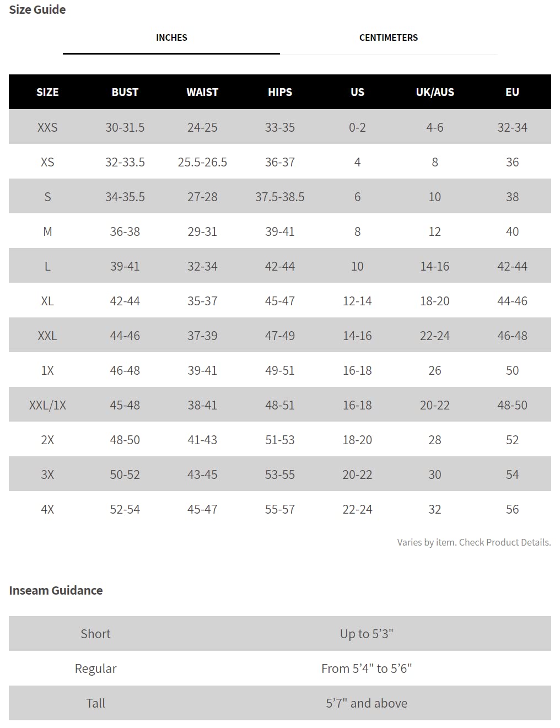Click the BUST column header
This screenshot has height=728, width=560.
[125, 92]
